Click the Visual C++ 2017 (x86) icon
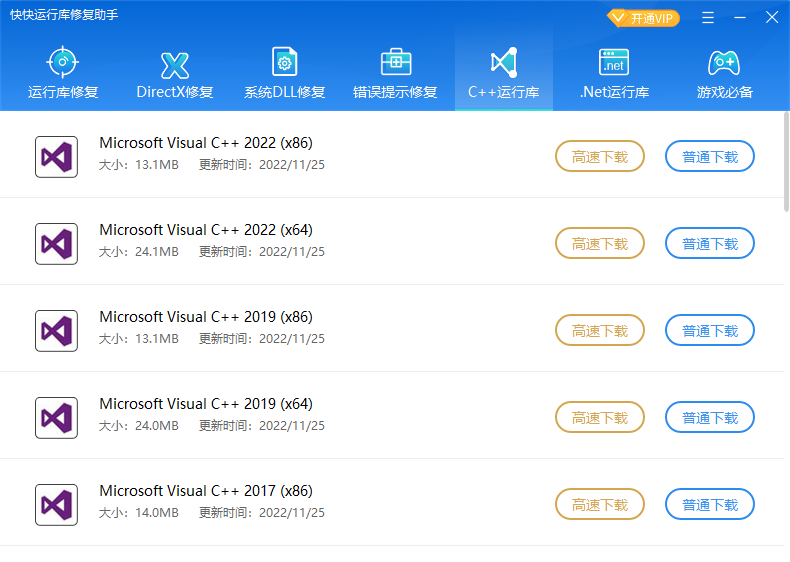Screen dimensions: 790x562 click(56, 505)
